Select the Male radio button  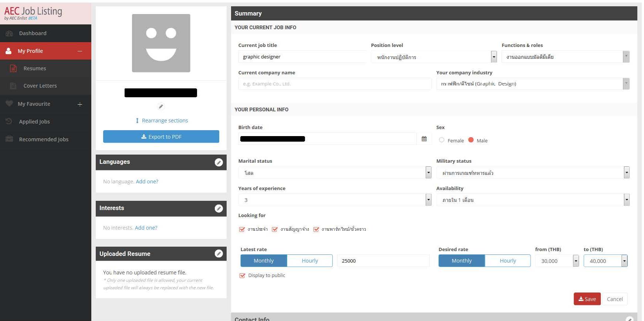point(471,140)
